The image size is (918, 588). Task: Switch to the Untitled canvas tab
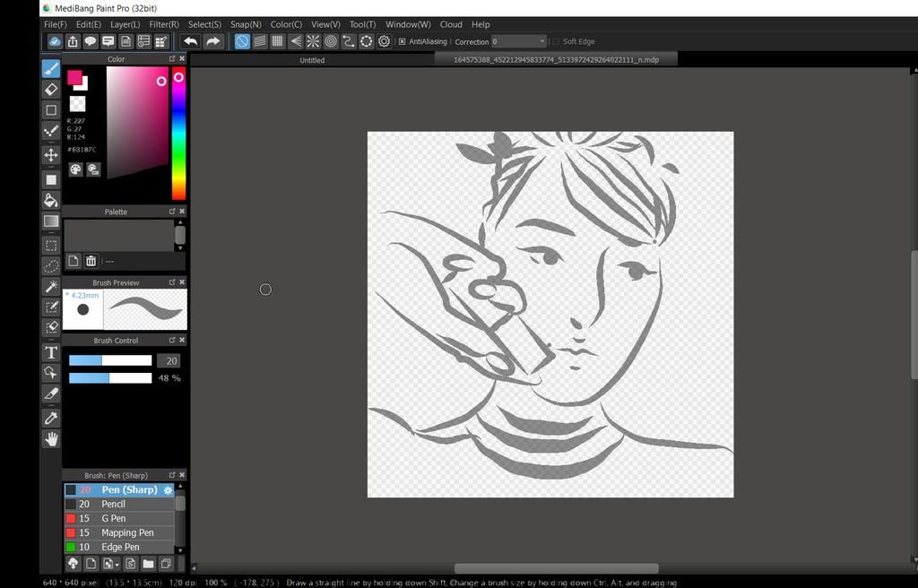coord(312,60)
